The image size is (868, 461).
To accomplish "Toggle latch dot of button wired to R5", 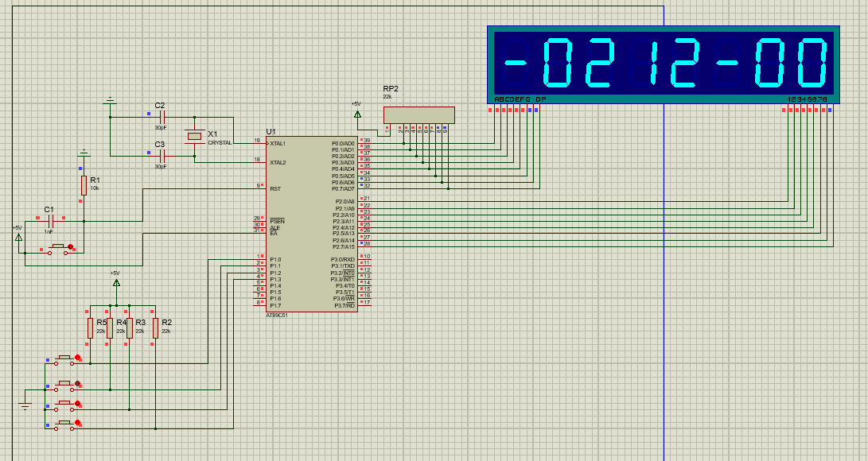I will pyautogui.click(x=77, y=358).
